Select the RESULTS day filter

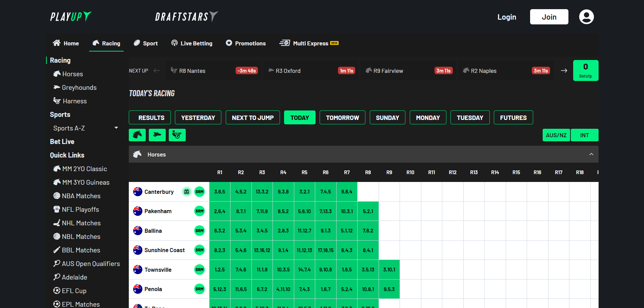point(150,118)
